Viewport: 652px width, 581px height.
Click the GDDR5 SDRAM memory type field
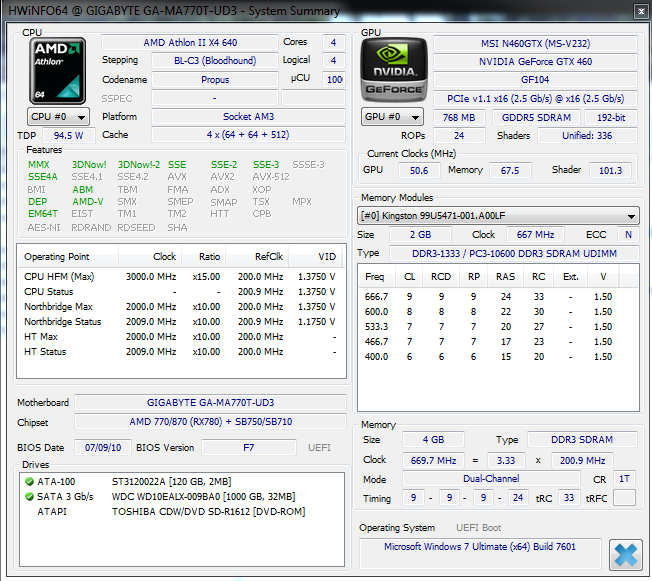[536, 117]
